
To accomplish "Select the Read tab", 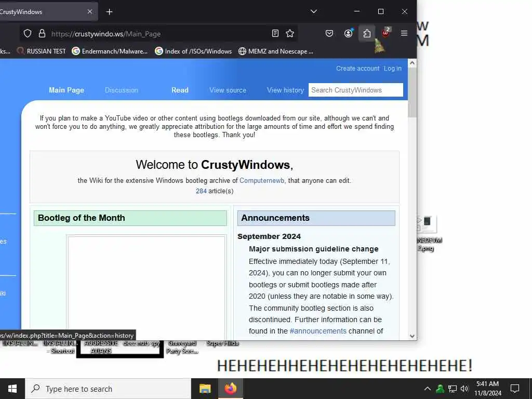I will coord(180,90).
